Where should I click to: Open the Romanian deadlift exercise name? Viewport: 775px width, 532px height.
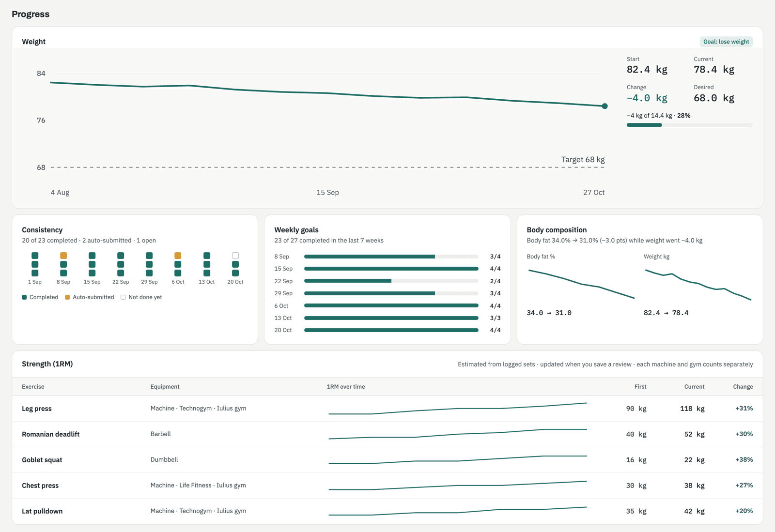51,434
